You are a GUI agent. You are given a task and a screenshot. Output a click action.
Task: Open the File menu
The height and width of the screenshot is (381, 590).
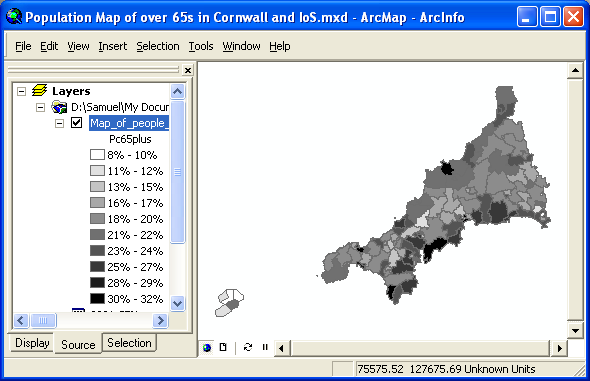[x=23, y=46]
